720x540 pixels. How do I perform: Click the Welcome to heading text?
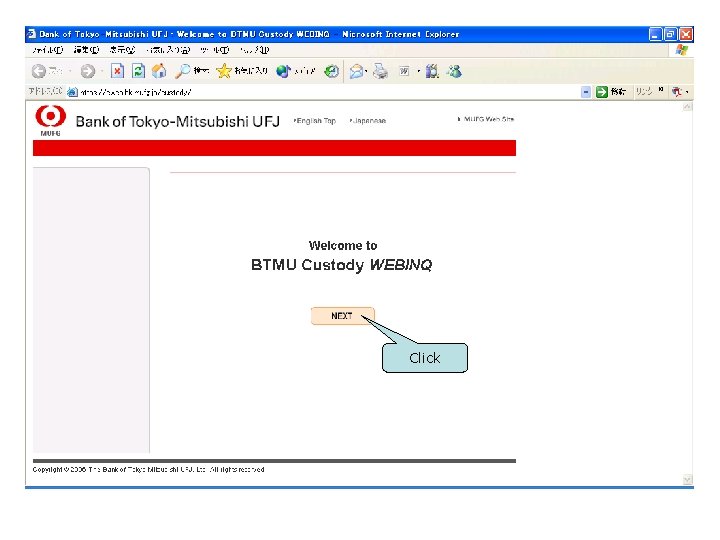click(343, 245)
